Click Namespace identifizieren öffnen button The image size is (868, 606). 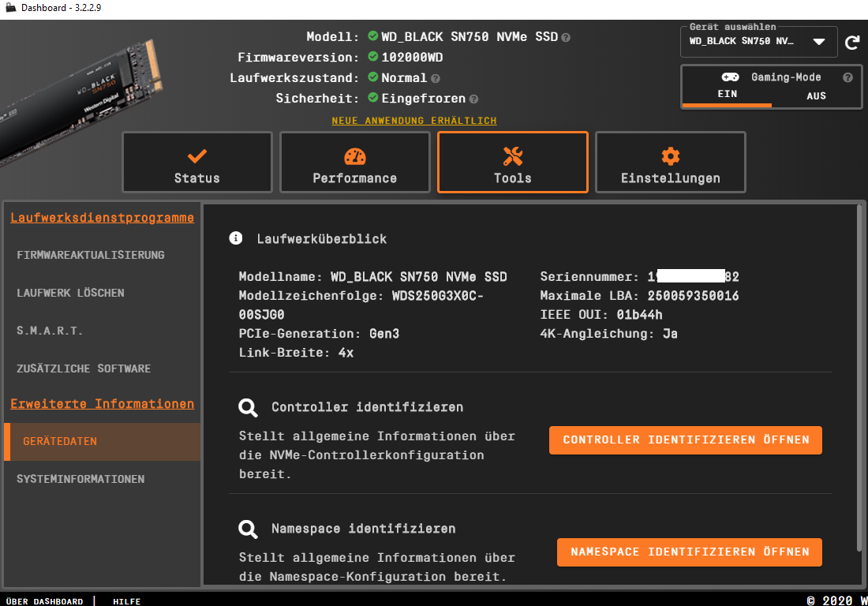click(x=689, y=552)
